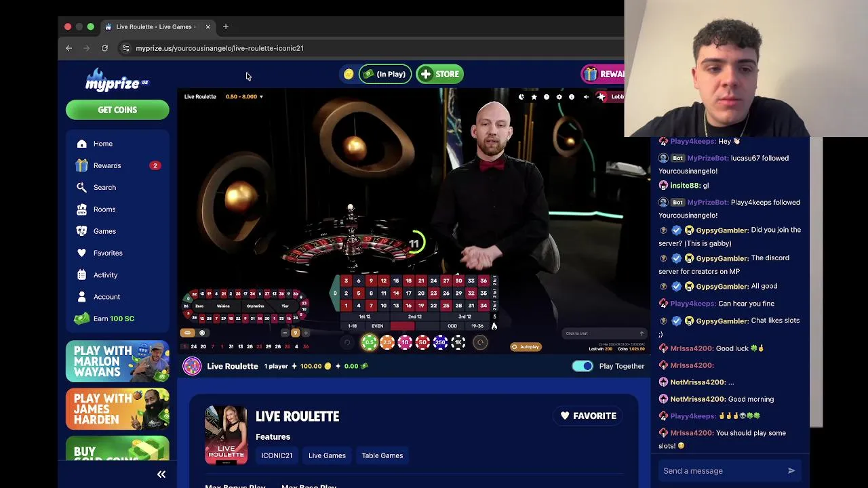Image resolution: width=868 pixels, height=488 pixels.
Task: Select the 250 blue chip
Action: coord(440,342)
